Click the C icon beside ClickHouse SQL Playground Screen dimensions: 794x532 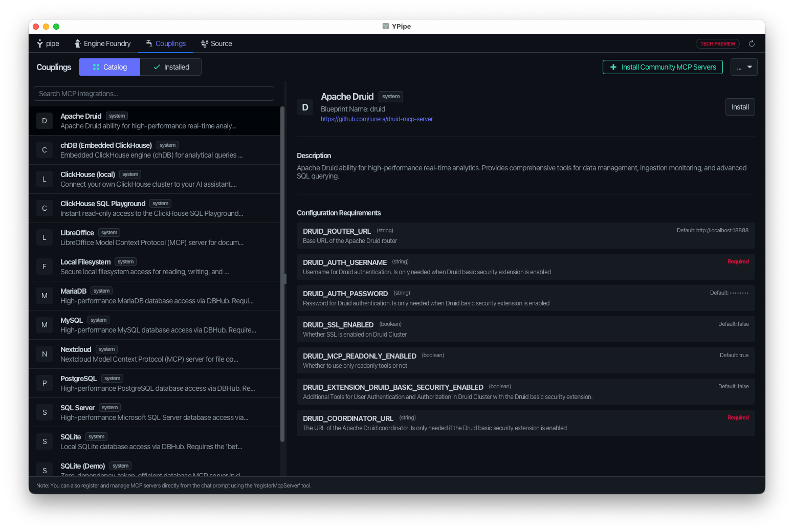click(45, 208)
